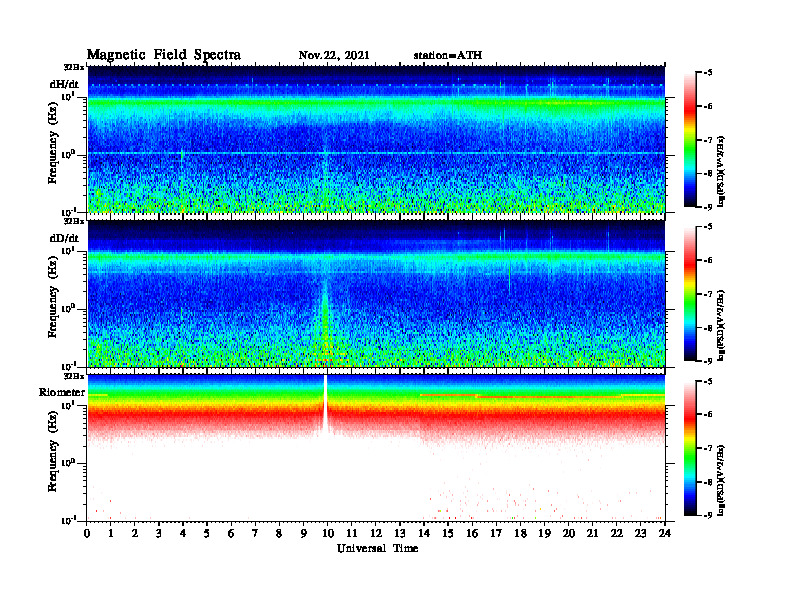
Task: Click the 'dD/dt' panel label
Action: coord(64,238)
